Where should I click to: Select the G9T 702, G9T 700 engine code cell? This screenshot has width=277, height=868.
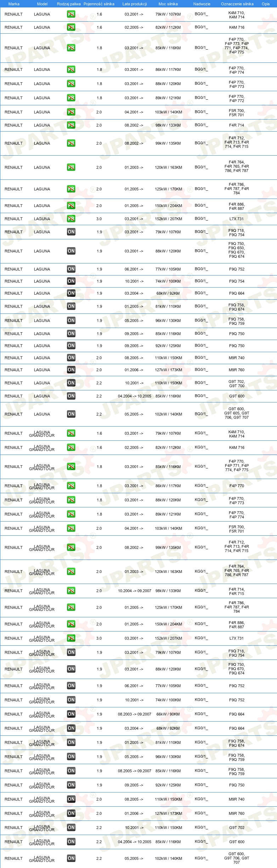[237, 384]
